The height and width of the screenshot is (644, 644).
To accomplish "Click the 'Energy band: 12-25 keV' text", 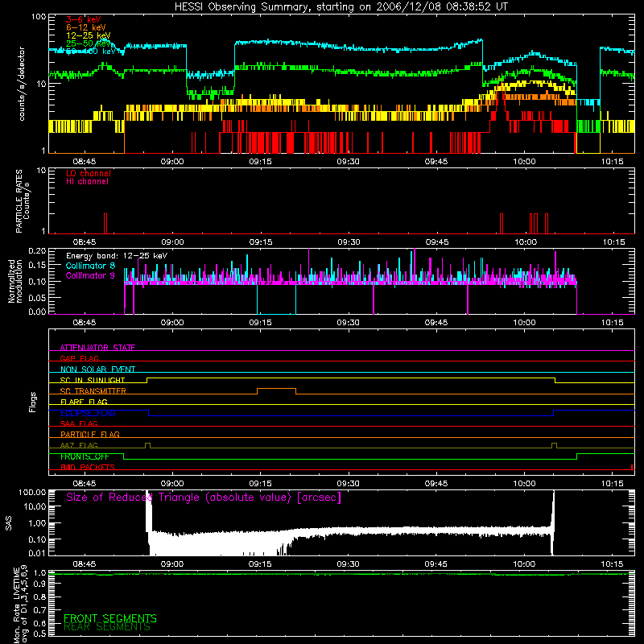I will click(x=117, y=256).
